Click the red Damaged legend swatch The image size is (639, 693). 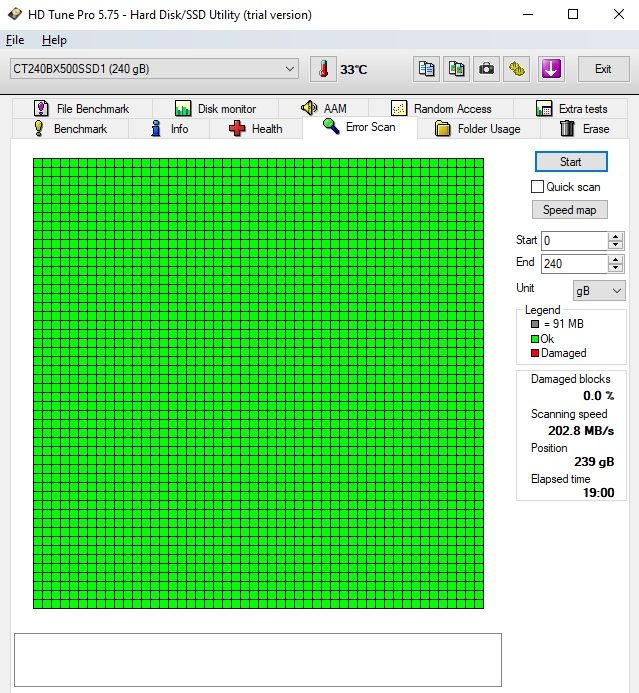[x=535, y=353]
